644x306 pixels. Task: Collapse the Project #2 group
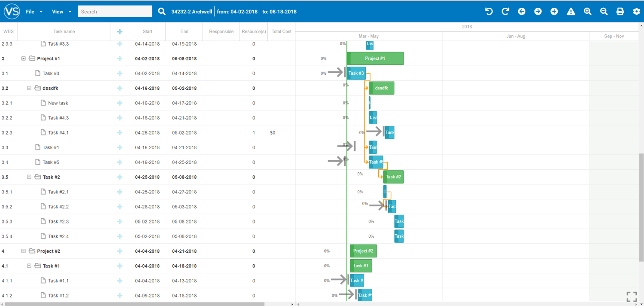pyautogui.click(x=24, y=251)
